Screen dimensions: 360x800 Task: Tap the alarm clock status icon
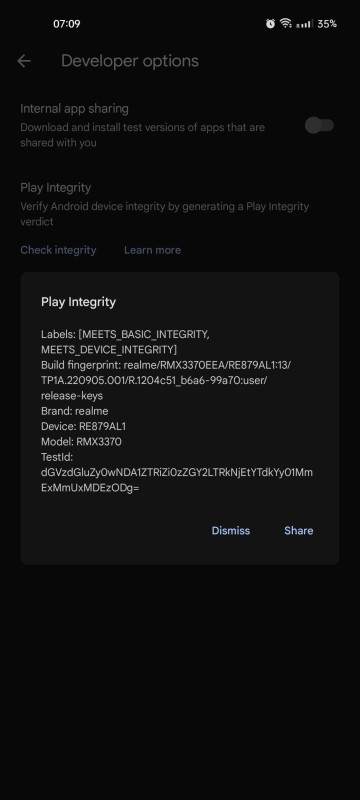click(x=270, y=23)
